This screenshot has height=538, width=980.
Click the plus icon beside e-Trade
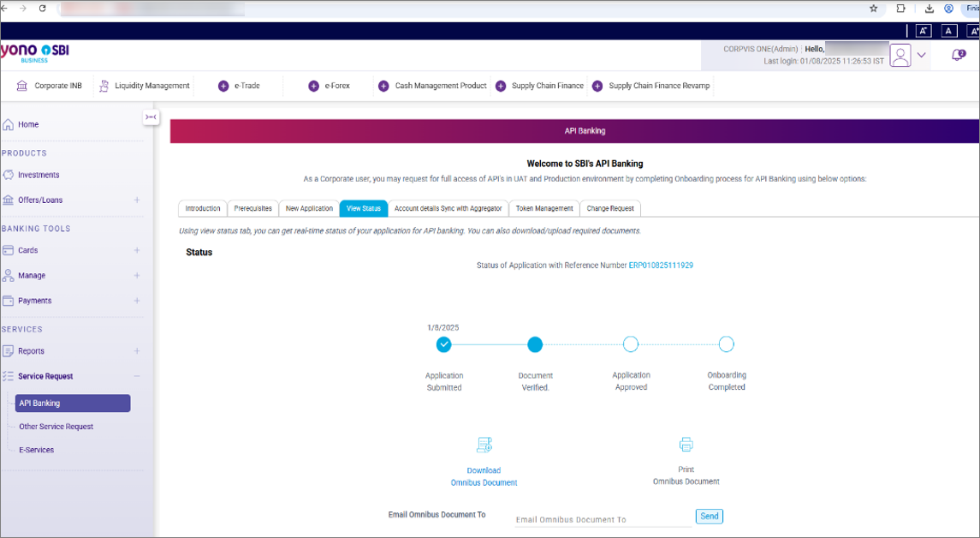[x=223, y=86]
